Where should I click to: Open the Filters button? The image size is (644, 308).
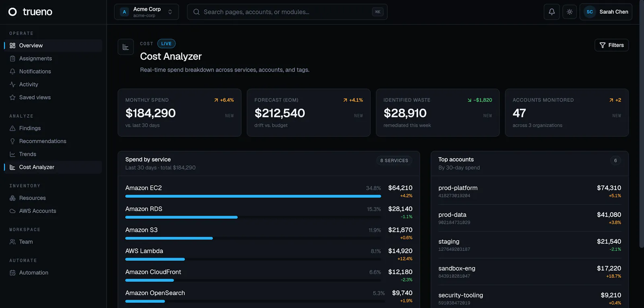(611, 45)
